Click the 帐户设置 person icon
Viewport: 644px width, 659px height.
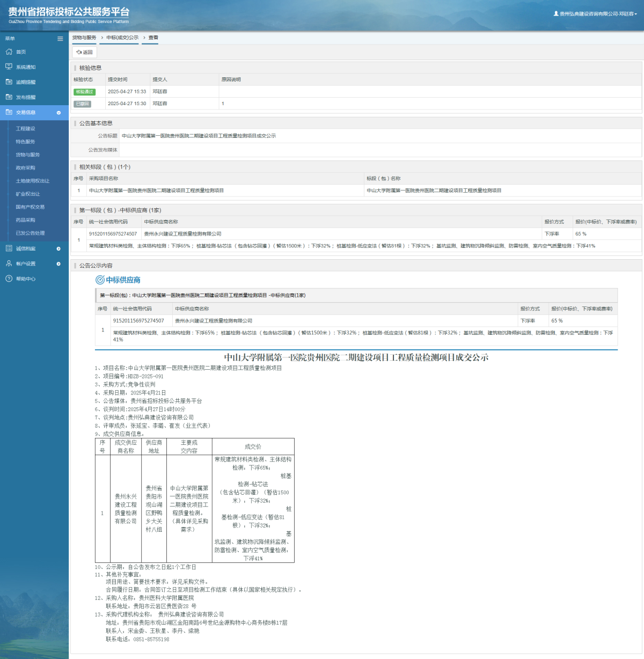(x=9, y=263)
